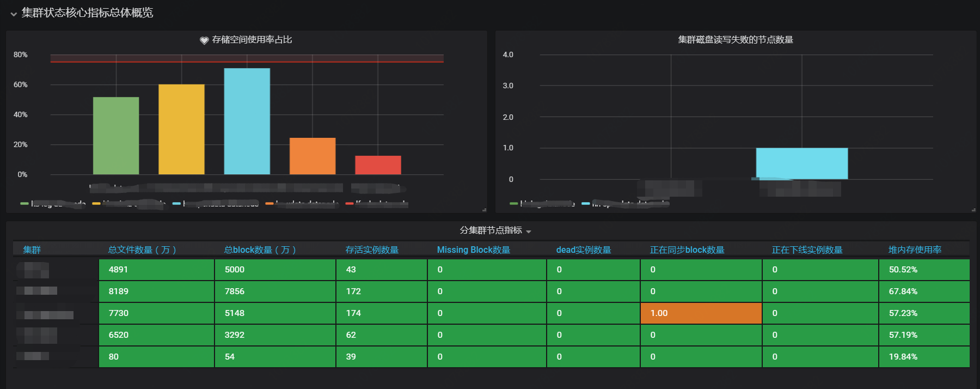Toggle red legend swatch in storage usage panel
This screenshot has height=389, width=980.
[350, 203]
